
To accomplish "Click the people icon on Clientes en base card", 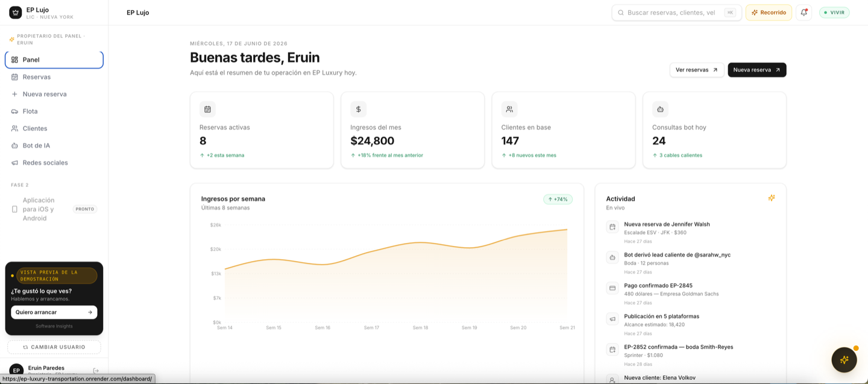I will (509, 109).
